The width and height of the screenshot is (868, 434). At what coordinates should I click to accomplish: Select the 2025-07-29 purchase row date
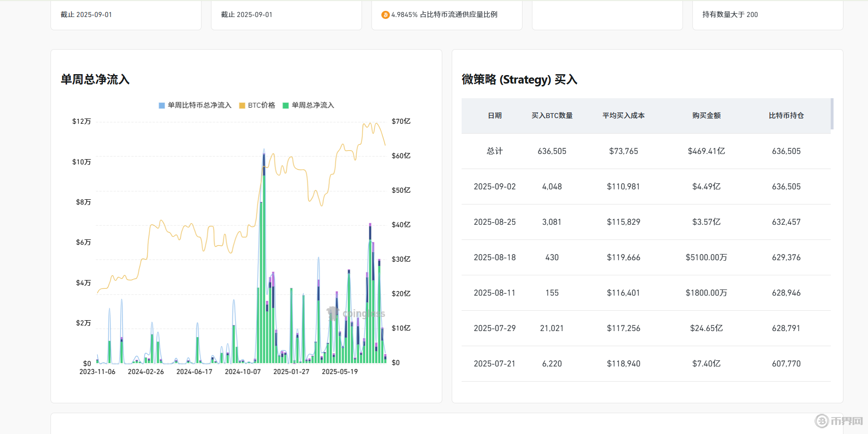click(x=495, y=328)
